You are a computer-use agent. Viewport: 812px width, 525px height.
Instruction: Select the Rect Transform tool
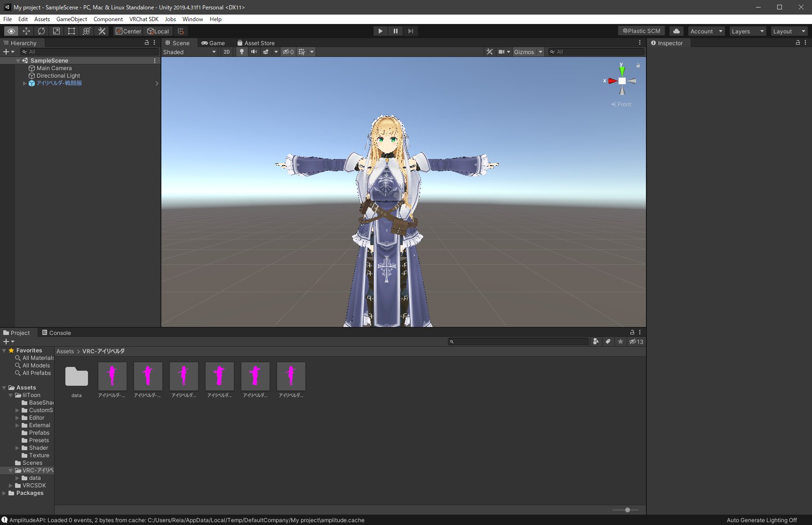[x=72, y=31]
